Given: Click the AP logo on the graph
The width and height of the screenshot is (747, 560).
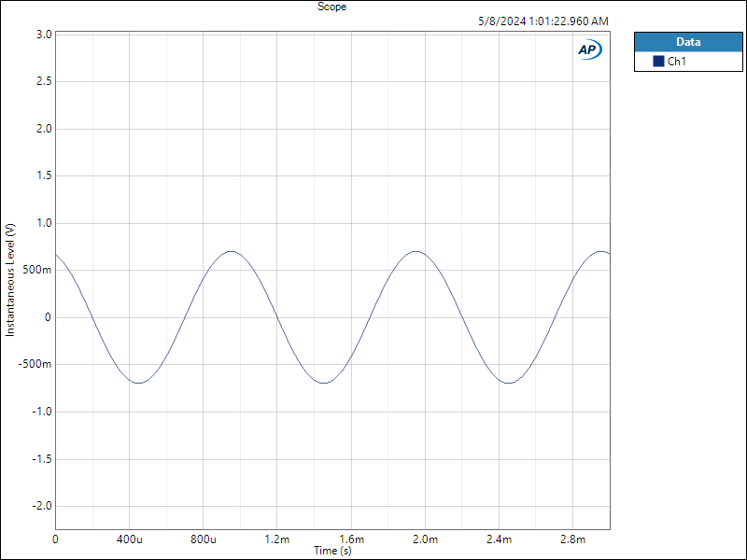Looking at the screenshot, I should click(x=590, y=49).
